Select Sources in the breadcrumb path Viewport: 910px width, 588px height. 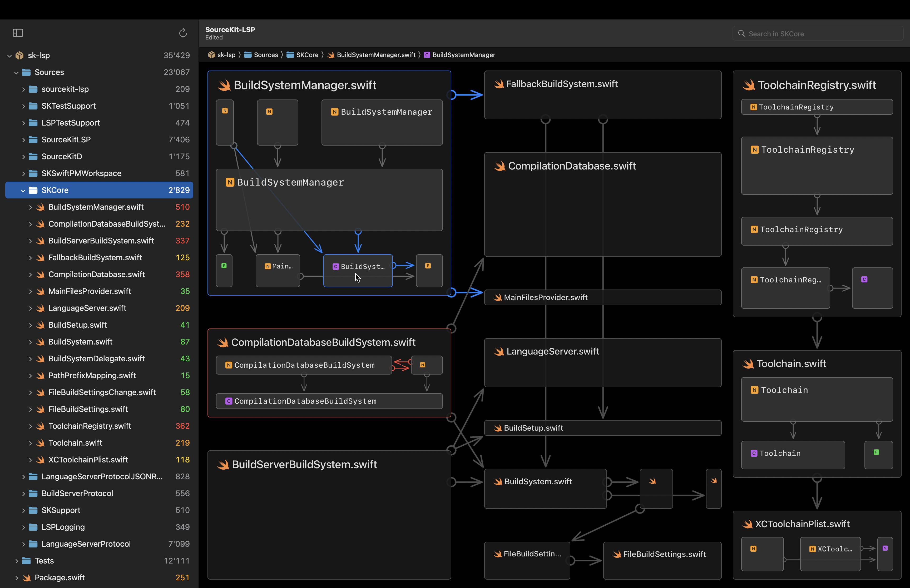(261, 55)
